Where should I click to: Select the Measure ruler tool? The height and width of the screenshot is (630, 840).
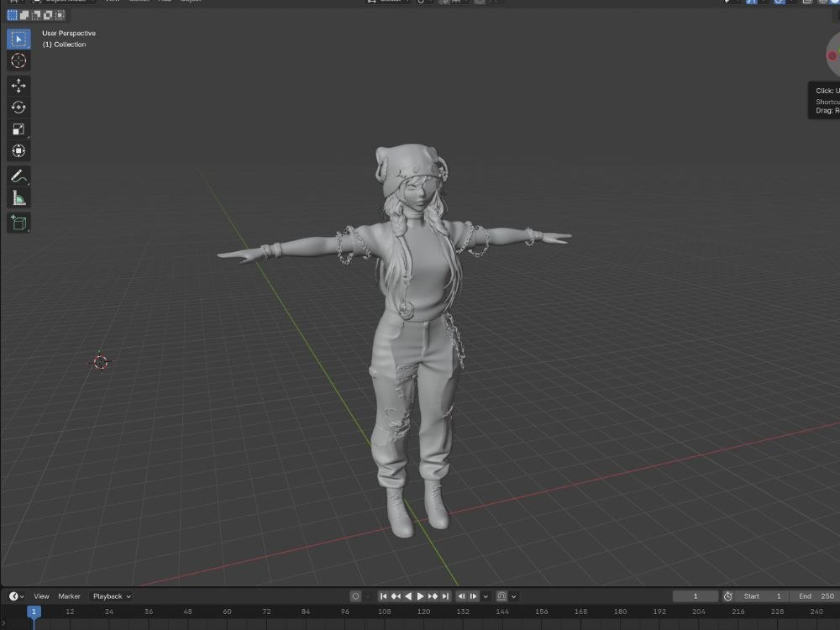(18, 197)
